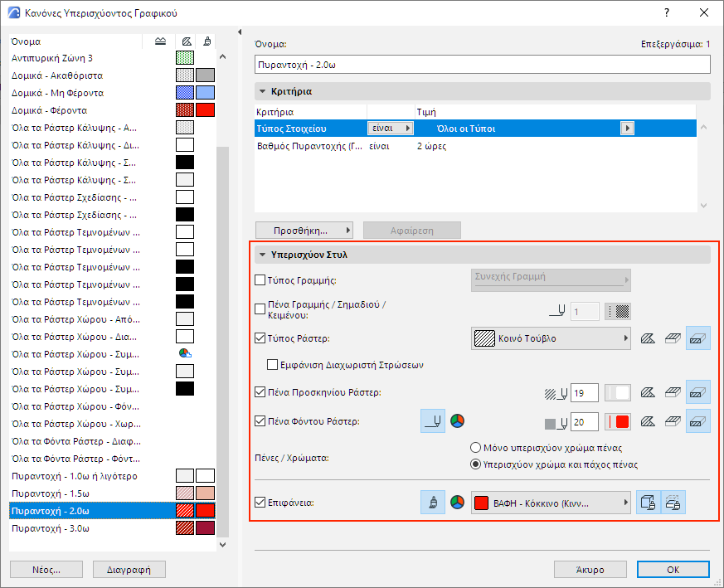This screenshot has height=588, width=724.
Task: Collapse the Κριτήρια section
Action: point(262,91)
